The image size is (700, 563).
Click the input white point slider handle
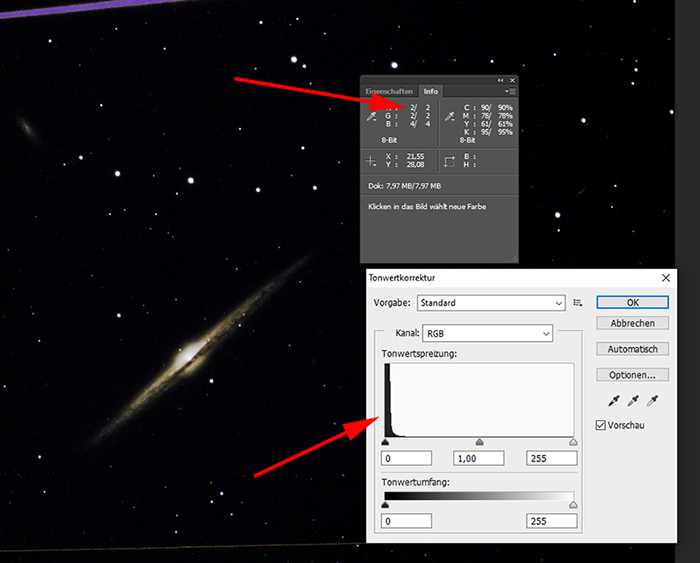point(573,442)
